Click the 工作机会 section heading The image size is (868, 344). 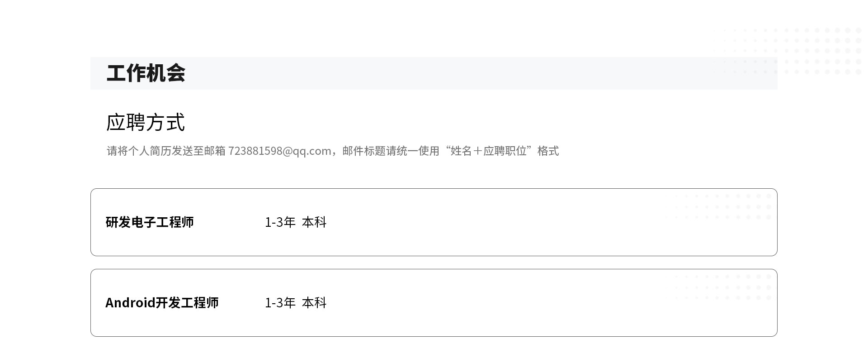[146, 73]
